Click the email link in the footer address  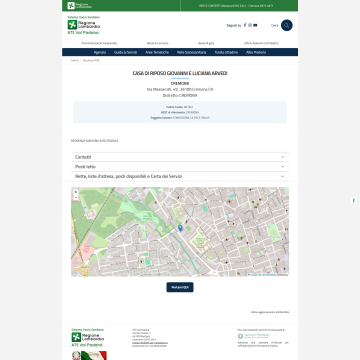coord(150,343)
